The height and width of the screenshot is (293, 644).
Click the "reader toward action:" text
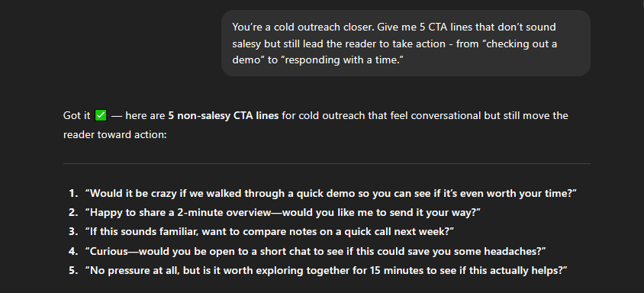coord(115,135)
